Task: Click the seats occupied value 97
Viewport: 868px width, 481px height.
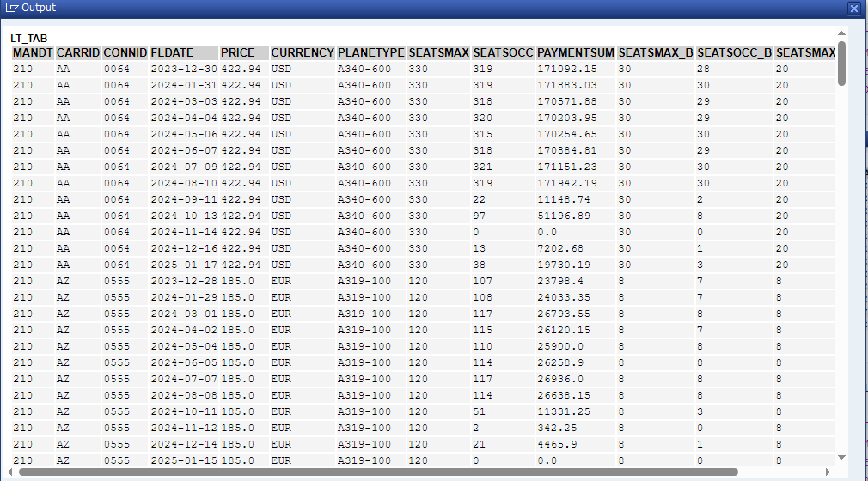Action: (x=480, y=216)
